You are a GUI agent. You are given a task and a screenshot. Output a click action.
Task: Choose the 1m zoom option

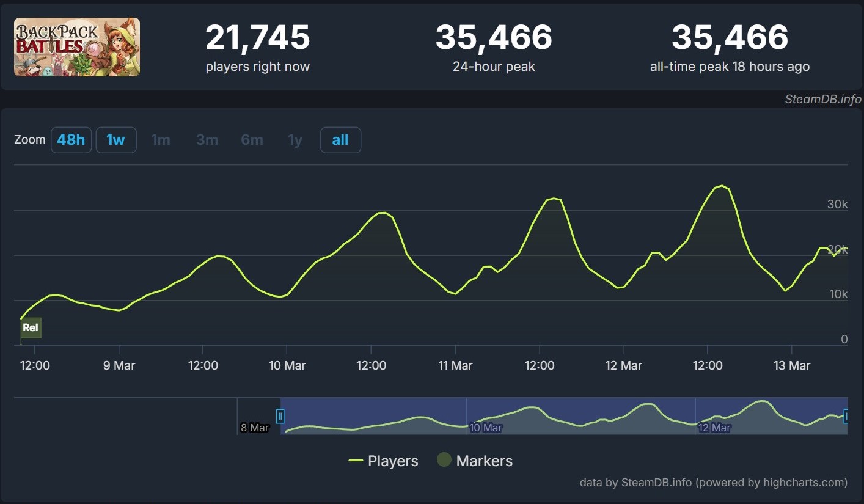tap(161, 140)
